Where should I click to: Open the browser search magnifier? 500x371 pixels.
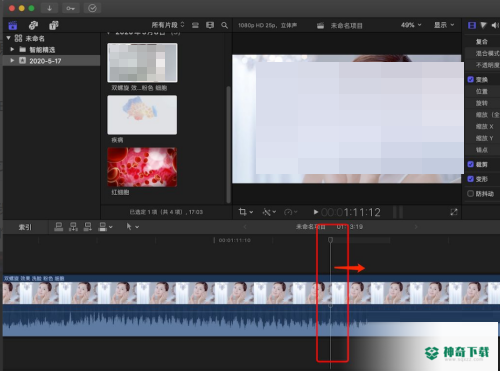point(225,25)
